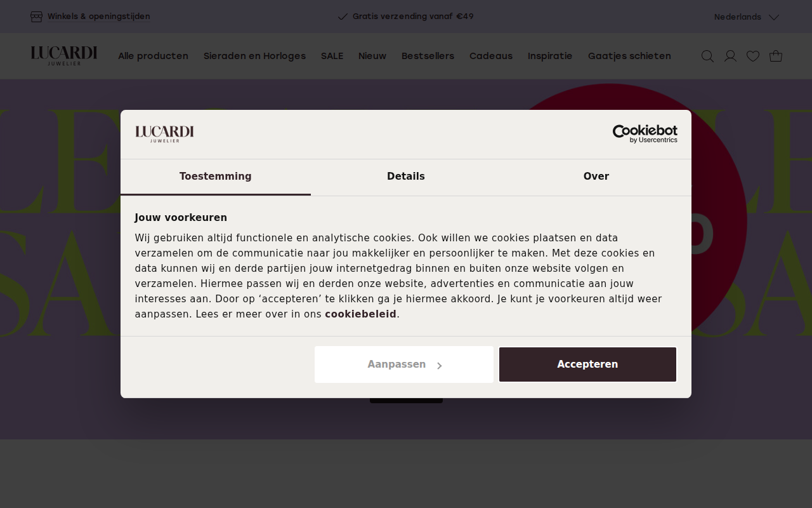Click the Accepteren button

[587, 364]
